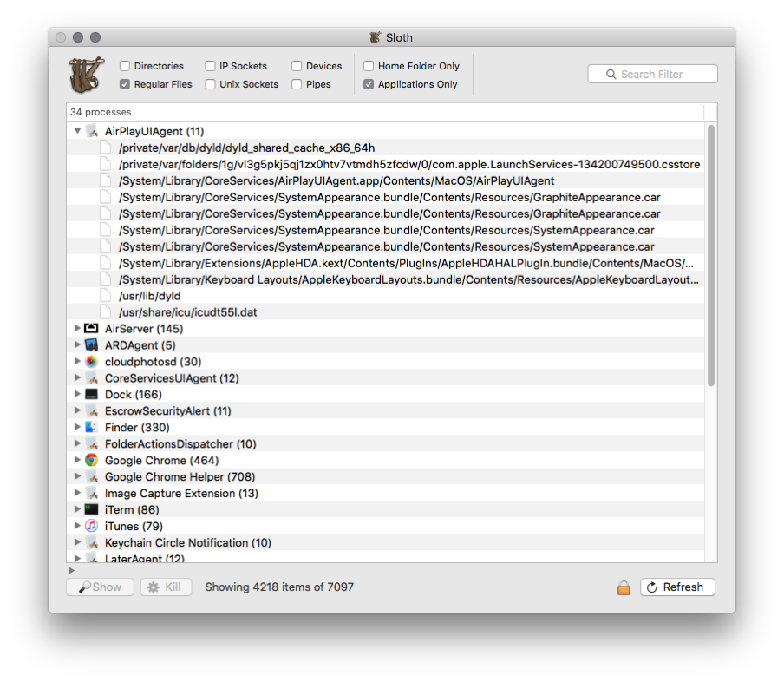Click the Google Chrome Helper icon
The width and height of the screenshot is (784, 682).
(x=92, y=476)
